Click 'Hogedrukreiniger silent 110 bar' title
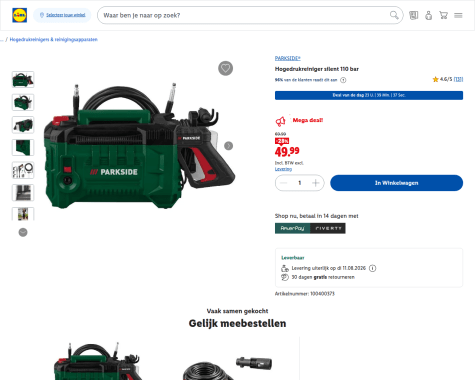475x380 pixels. point(317,69)
